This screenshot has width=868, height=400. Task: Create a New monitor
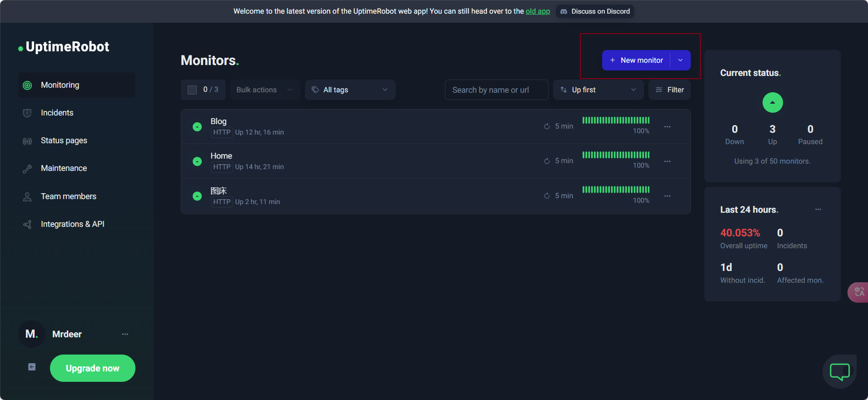[636, 60]
